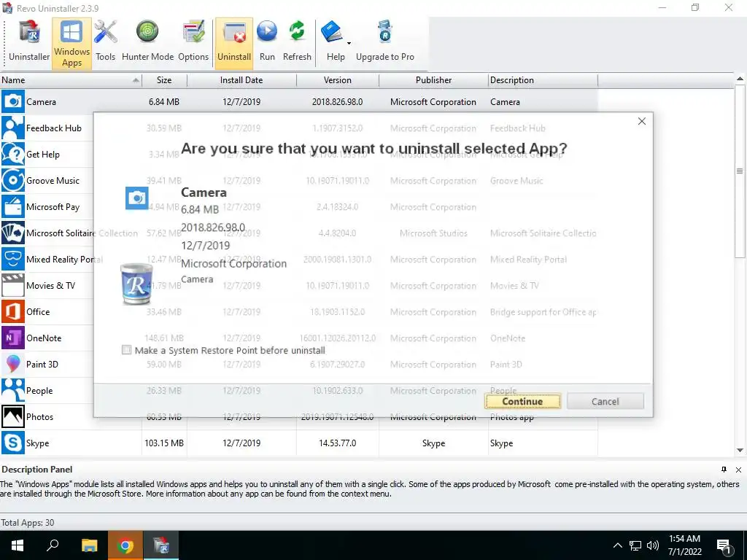Select the Movies & TV icon

click(13, 285)
